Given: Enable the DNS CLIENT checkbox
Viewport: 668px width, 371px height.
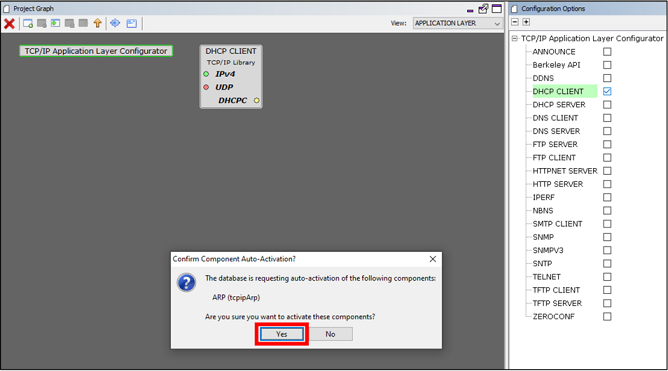Looking at the screenshot, I should (607, 118).
